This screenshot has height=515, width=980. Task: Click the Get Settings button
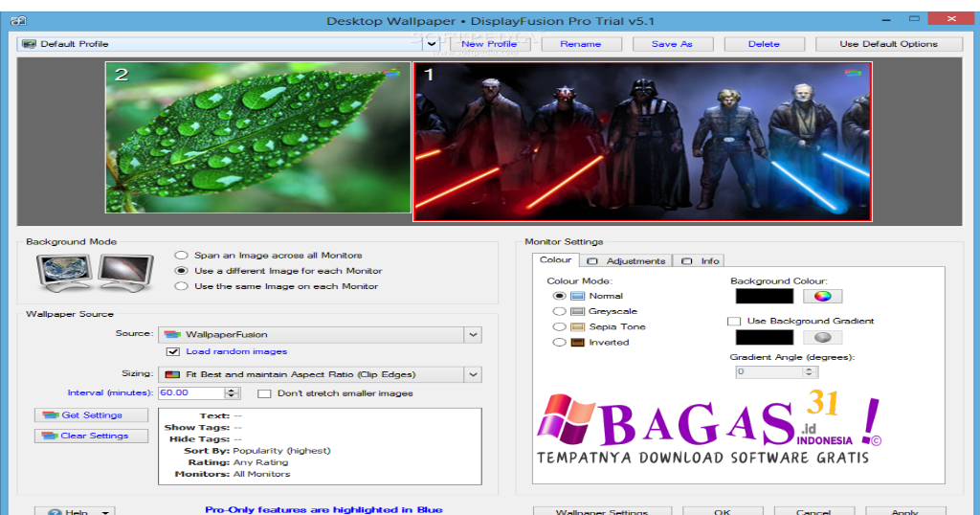click(x=91, y=415)
